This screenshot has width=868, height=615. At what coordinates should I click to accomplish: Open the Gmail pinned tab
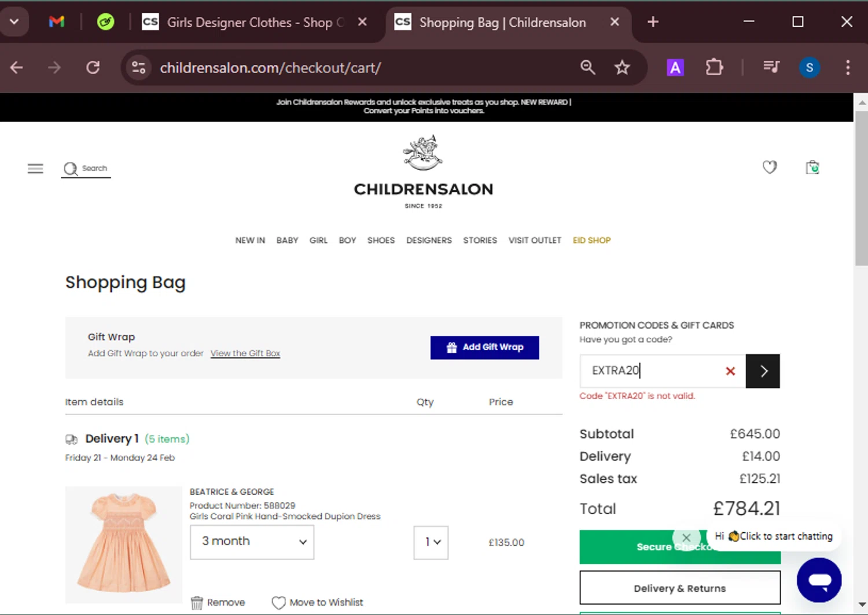coord(57,22)
